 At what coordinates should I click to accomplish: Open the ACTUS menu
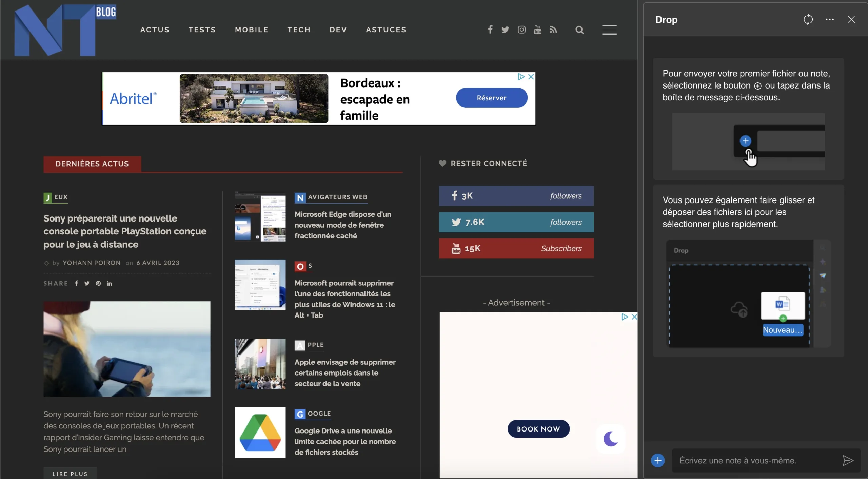point(155,30)
